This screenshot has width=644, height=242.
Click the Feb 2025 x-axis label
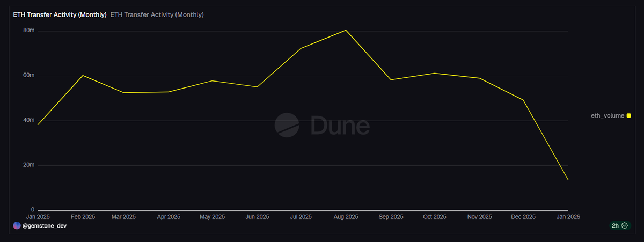(x=83, y=217)
